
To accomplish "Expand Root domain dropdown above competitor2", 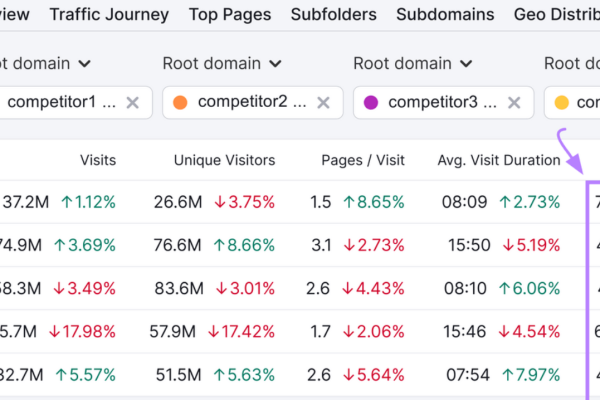I will (222, 64).
